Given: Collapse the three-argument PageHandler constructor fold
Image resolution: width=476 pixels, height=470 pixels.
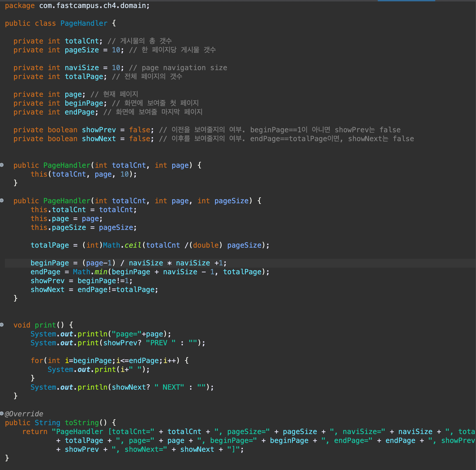Looking at the screenshot, I should pyautogui.click(x=2, y=200).
